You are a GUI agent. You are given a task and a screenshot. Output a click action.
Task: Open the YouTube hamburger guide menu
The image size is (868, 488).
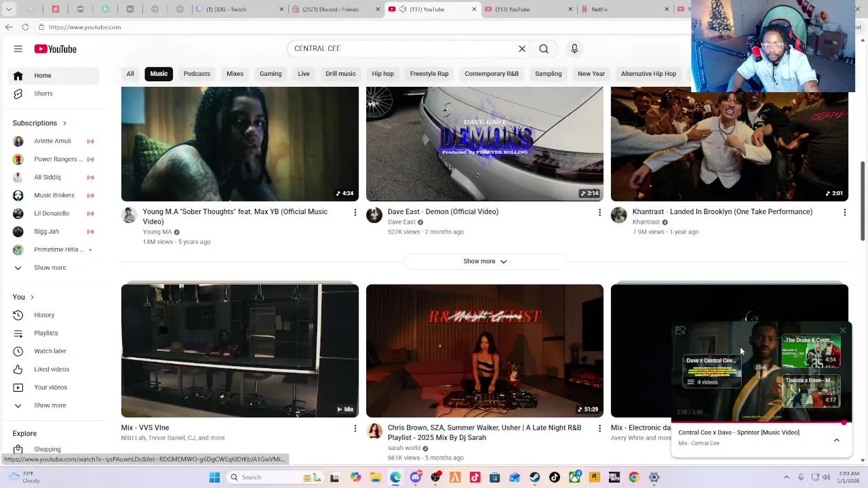point(18,49)
